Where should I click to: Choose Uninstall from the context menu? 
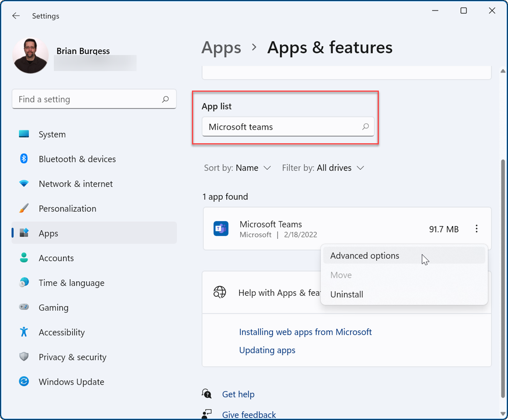pyautogui.click(x=346, y=294)
